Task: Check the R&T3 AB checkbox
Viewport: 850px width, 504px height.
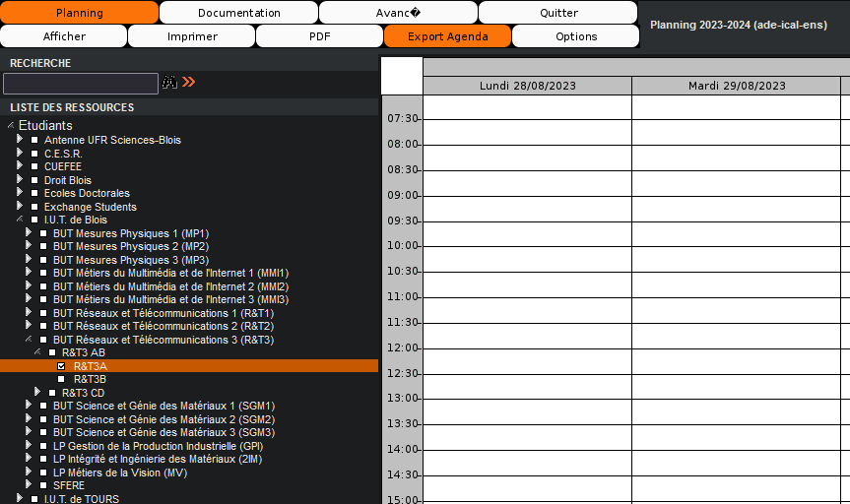Action: 52,352
